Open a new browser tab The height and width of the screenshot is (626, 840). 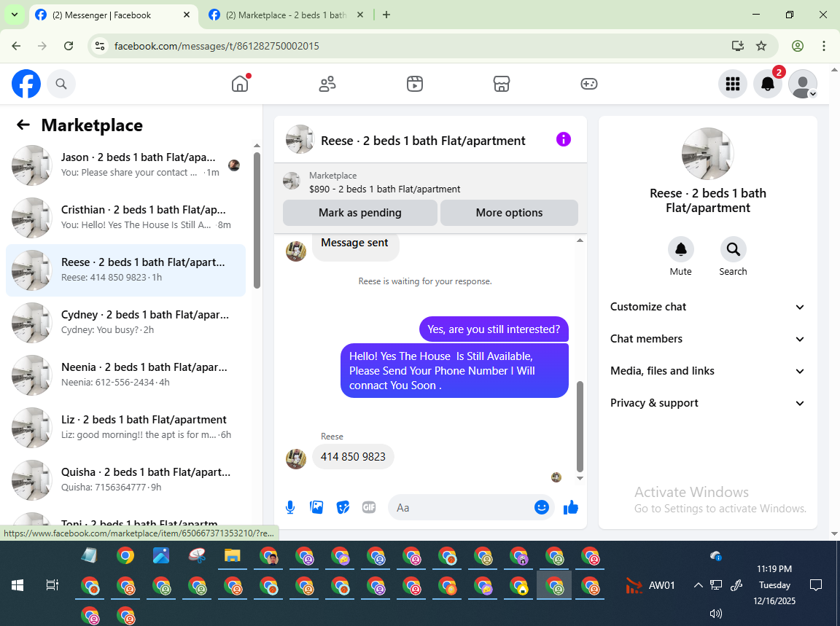pyautogui.click(x=386, y=15)
